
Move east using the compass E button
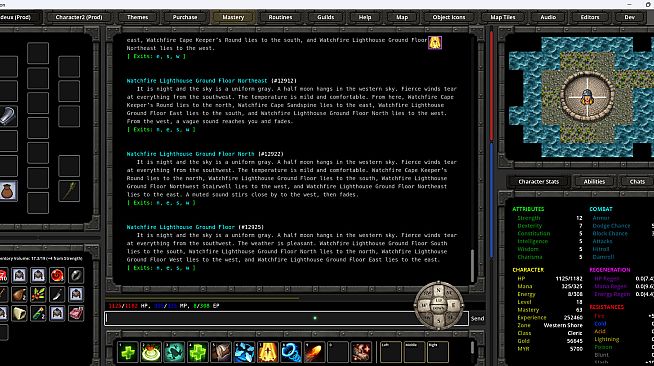click(x=454, y=306)
